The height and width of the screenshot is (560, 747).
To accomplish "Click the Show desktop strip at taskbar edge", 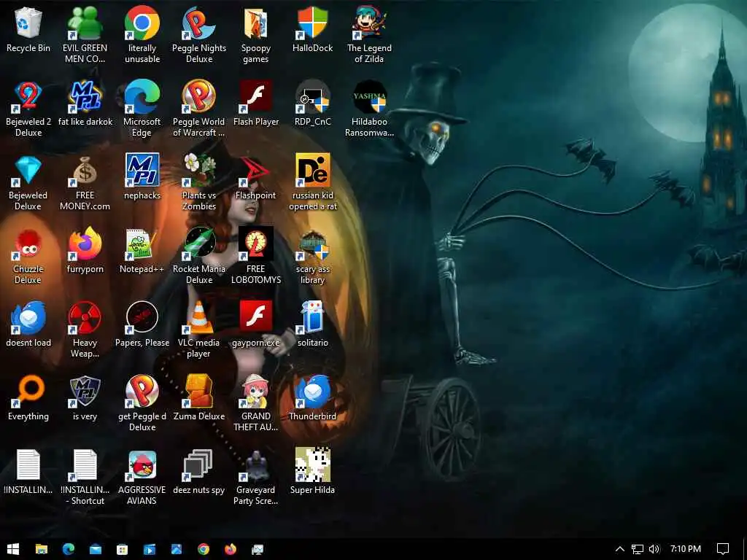I will 745,549.
